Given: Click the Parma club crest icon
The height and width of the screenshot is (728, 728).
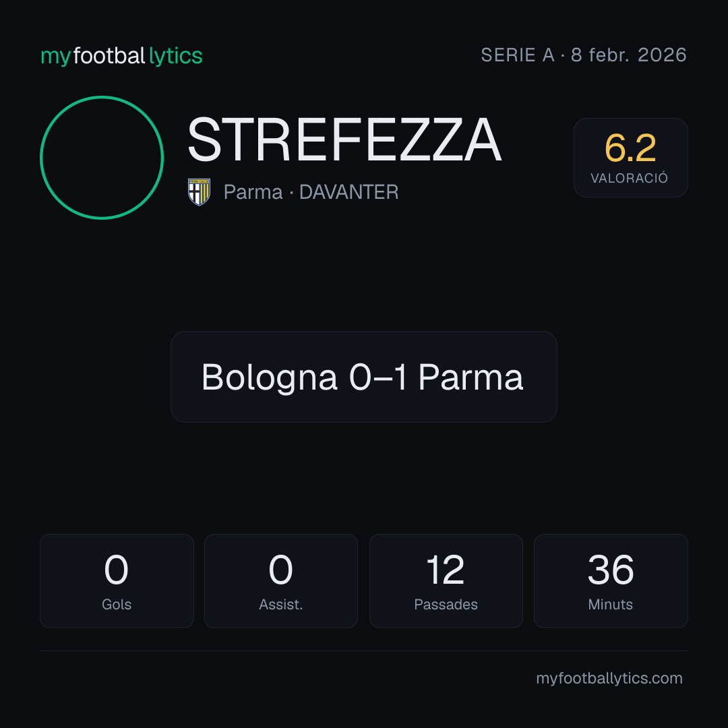Looking at the screenshot, I should point(199,191).
